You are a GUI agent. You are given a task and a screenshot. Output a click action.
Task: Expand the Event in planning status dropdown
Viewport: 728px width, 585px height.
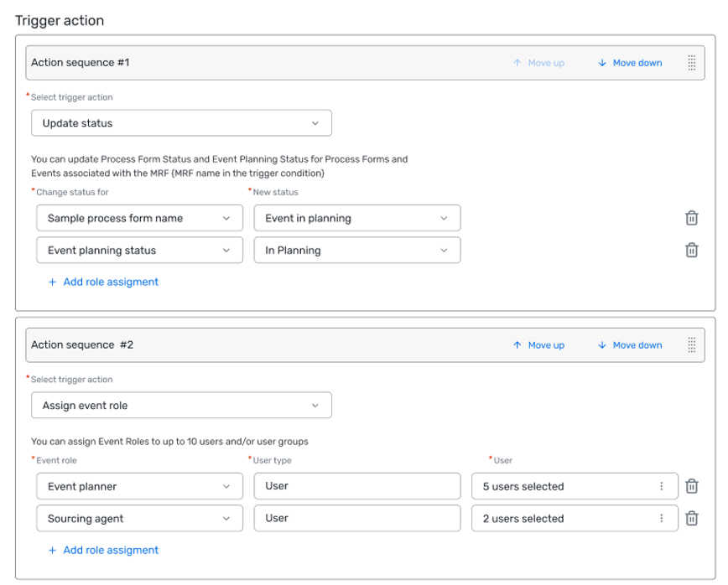click(x=357, y=218)
